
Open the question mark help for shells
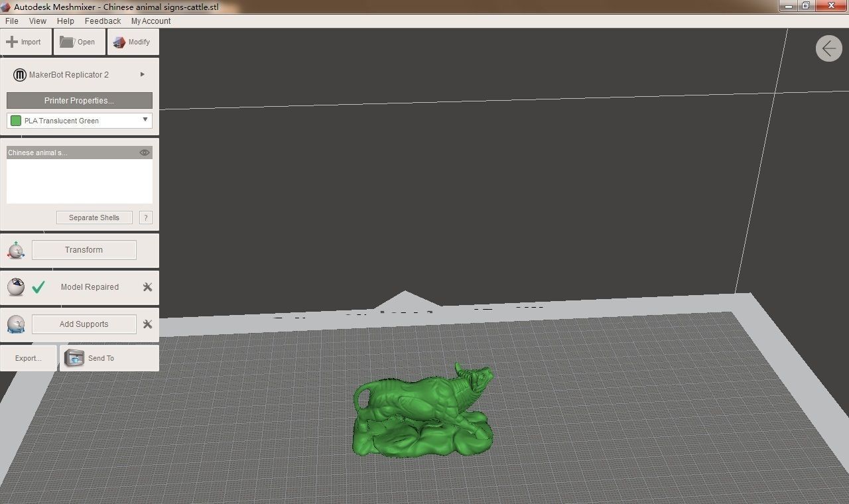(146, 218)
